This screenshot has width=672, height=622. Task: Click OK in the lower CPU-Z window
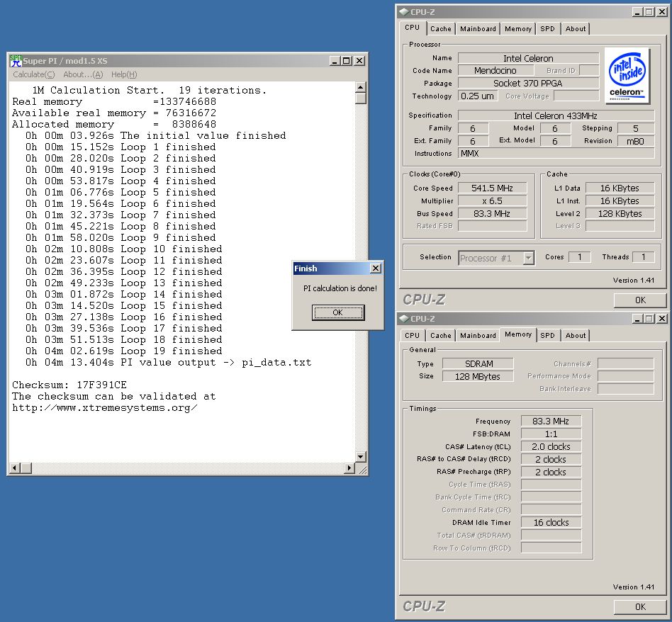tap(640, 607)
